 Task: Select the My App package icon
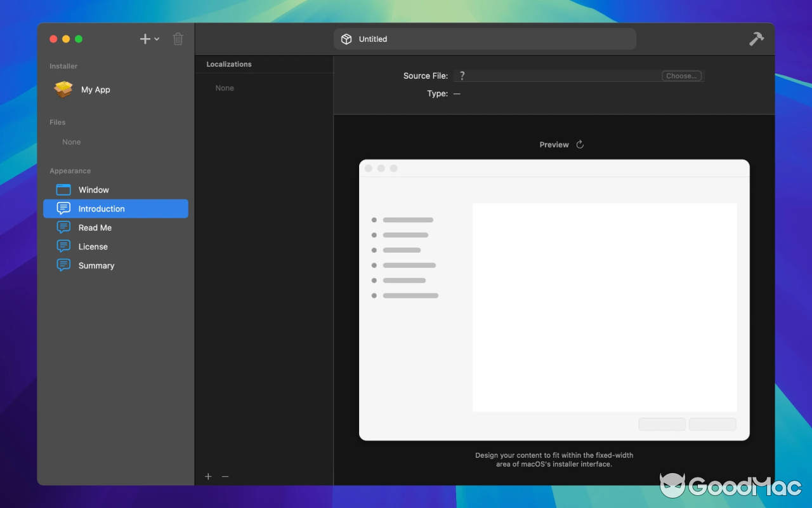[63, 90]
